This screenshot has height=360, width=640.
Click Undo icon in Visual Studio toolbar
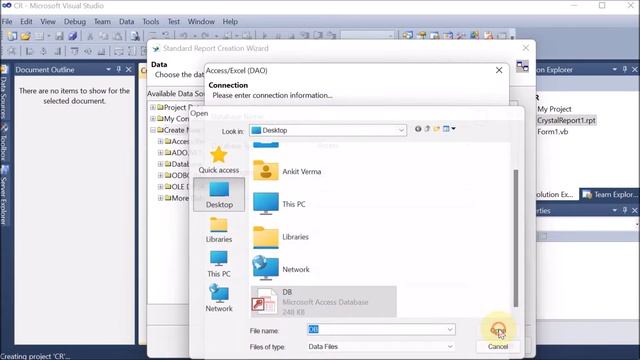pyautogui.click(x=184, y=36)
